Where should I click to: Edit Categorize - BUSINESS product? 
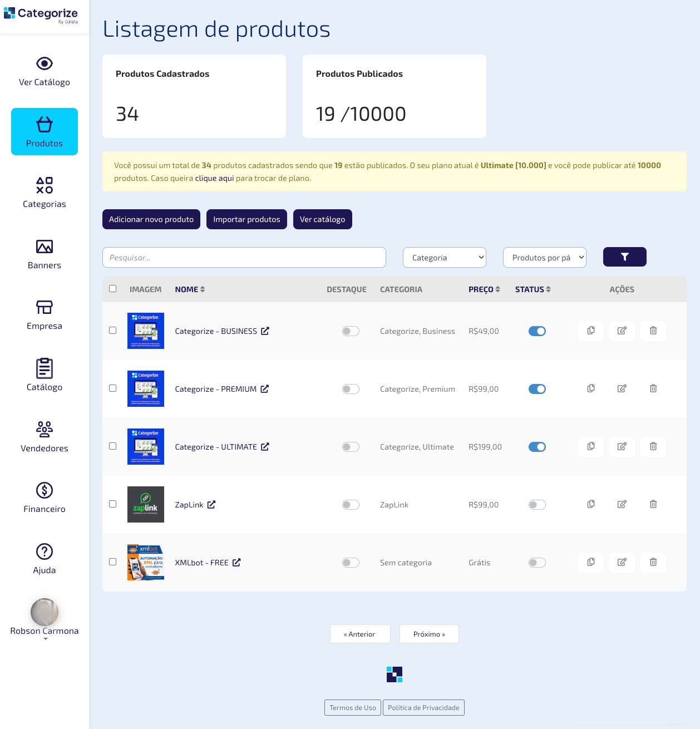[622, 331]
